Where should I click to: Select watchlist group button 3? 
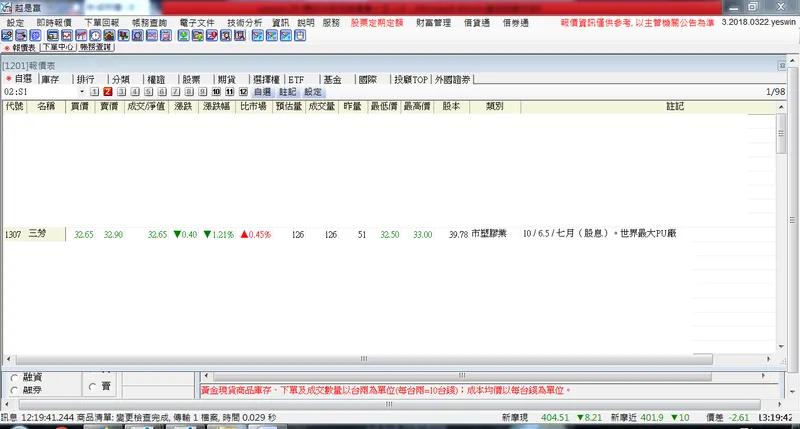click(x=121, y=92)
